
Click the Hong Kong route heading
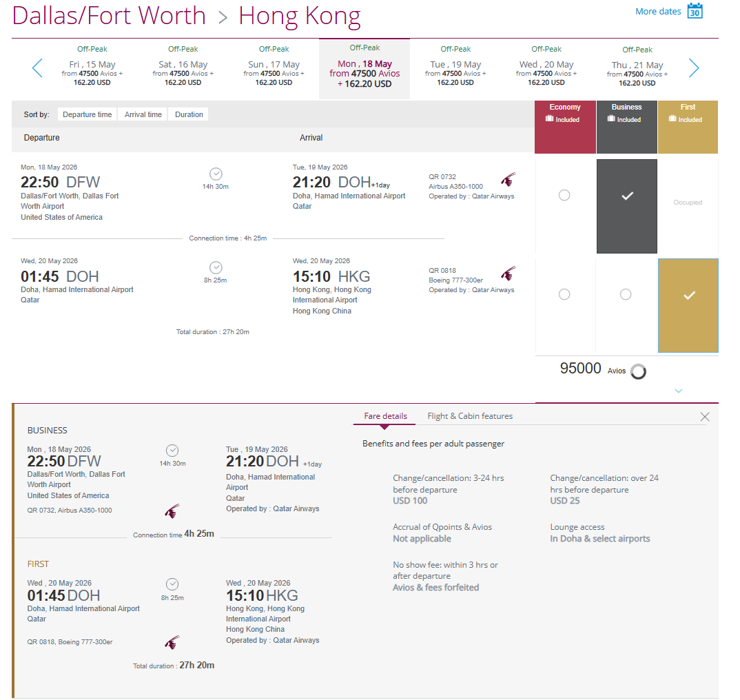[x=300, y=17]
